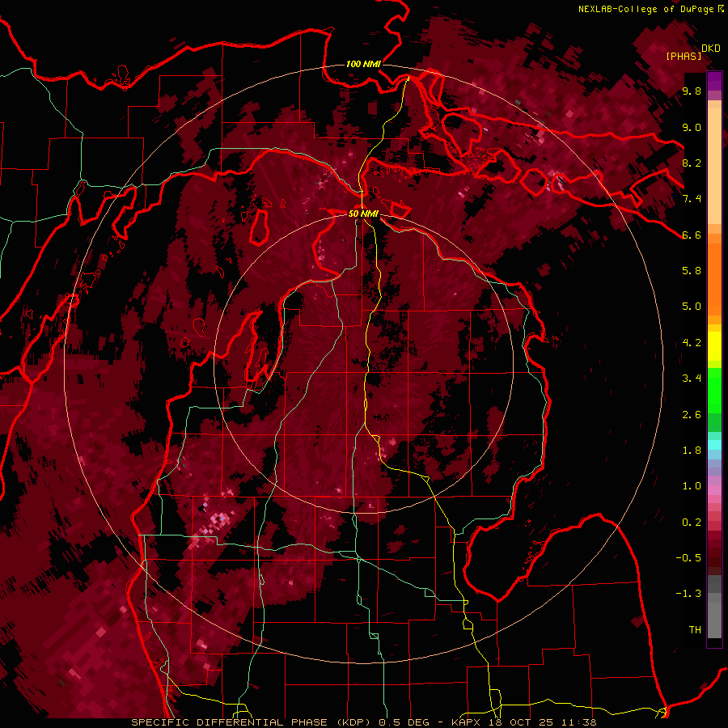Click the purple top segment of color bar

(x=714, y=81)
